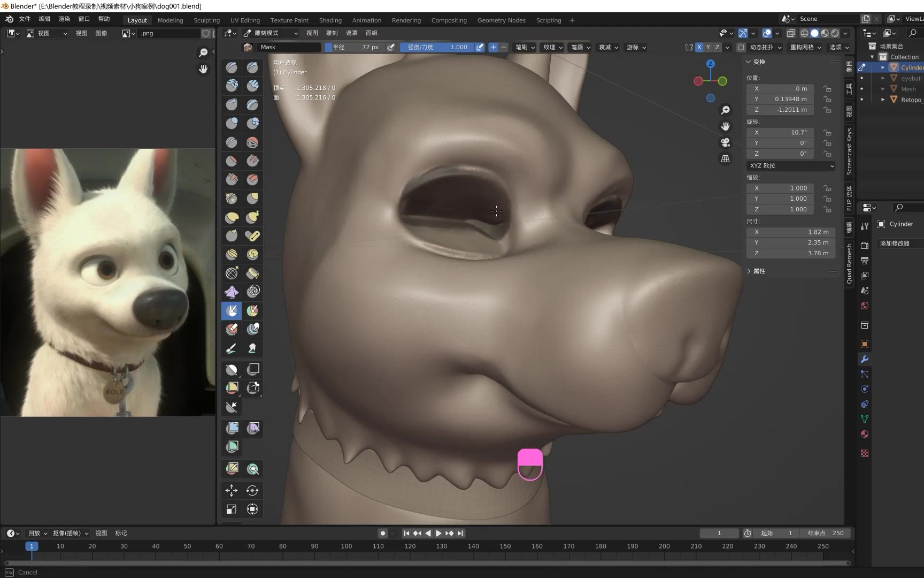Click the subtract (−) brush direction button
The image size is (924, 578).
click(503, 47)
